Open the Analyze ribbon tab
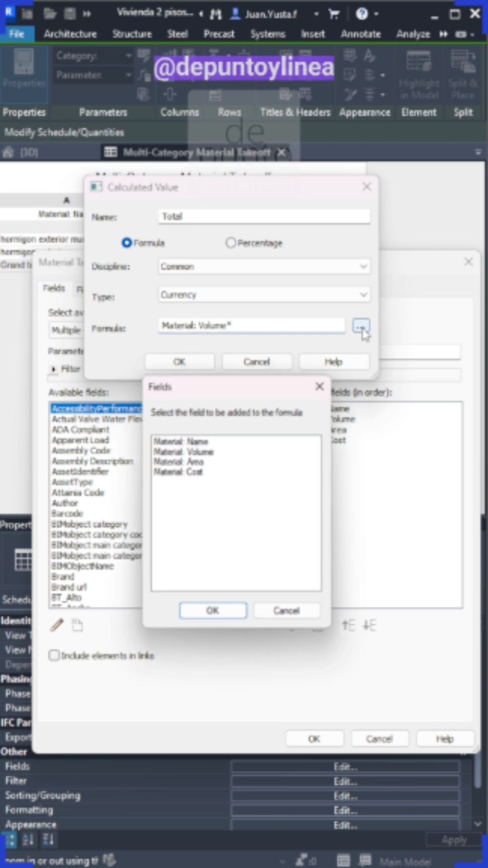This screenshot has height=868, width=488. [413, 34]
